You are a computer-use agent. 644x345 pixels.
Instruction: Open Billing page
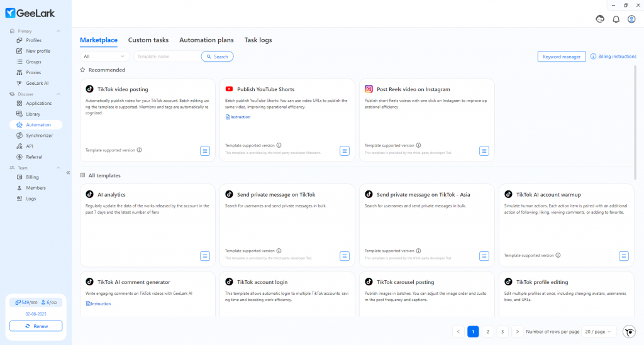(32, 177)
